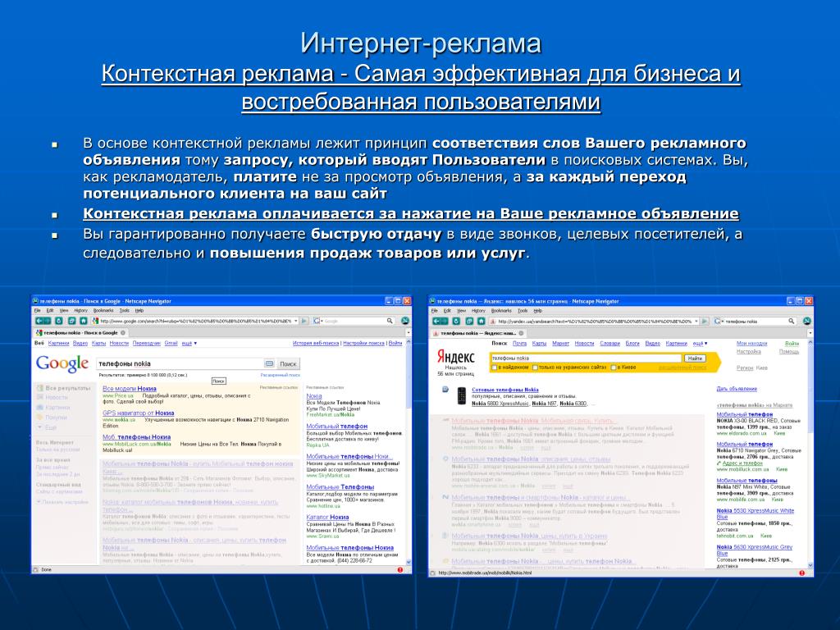This screenshot has width=840, height=630.
Task: Click the 'Маркет' link in Yandex's top bar
Action: click(560, 344)
